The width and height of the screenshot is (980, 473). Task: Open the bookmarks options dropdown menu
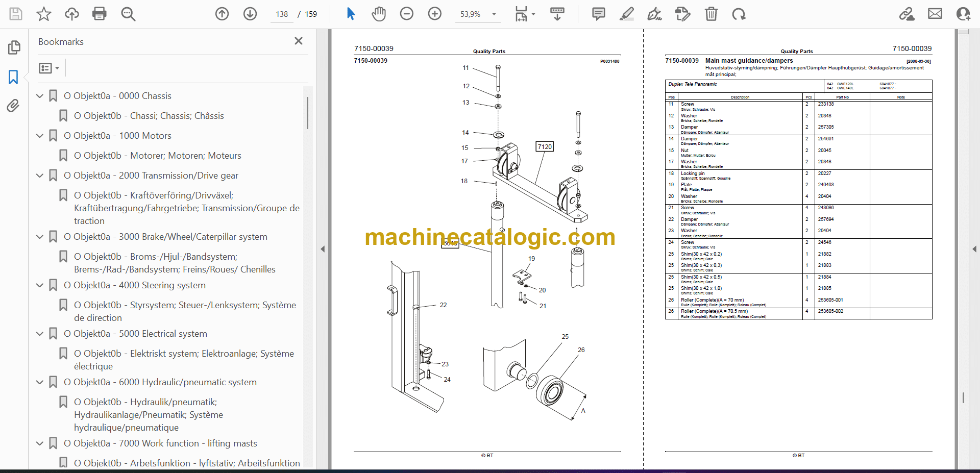[49, 68]
